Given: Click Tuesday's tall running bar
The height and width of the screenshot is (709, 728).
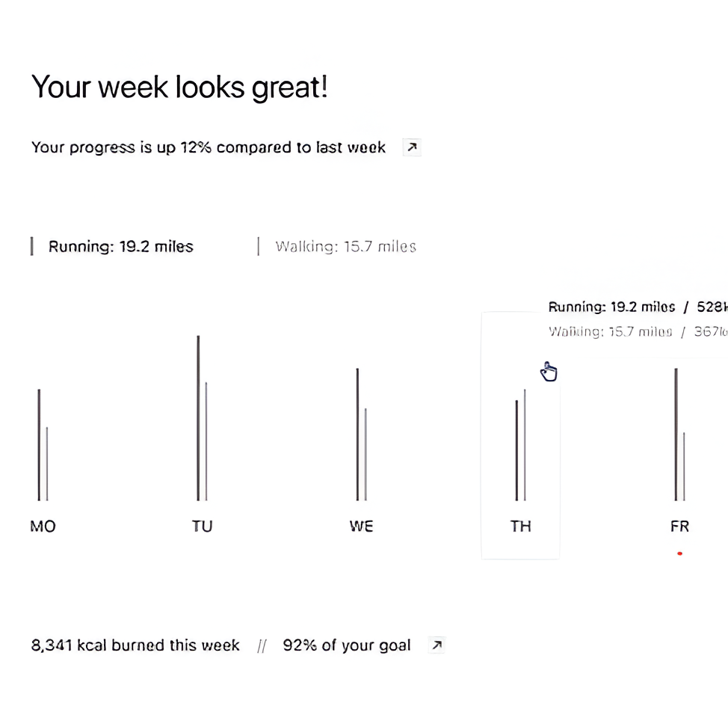Looking at the screenshot, I should [198, 419].
